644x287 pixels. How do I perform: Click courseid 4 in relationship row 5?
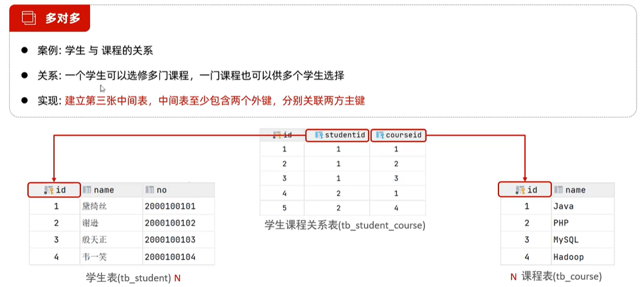pyautogui.click(x=396, y=208)
